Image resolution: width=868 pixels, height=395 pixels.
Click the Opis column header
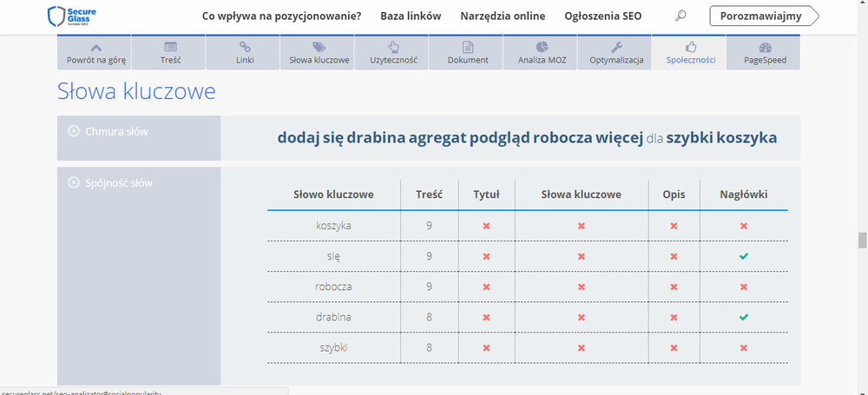click(674, 194)
